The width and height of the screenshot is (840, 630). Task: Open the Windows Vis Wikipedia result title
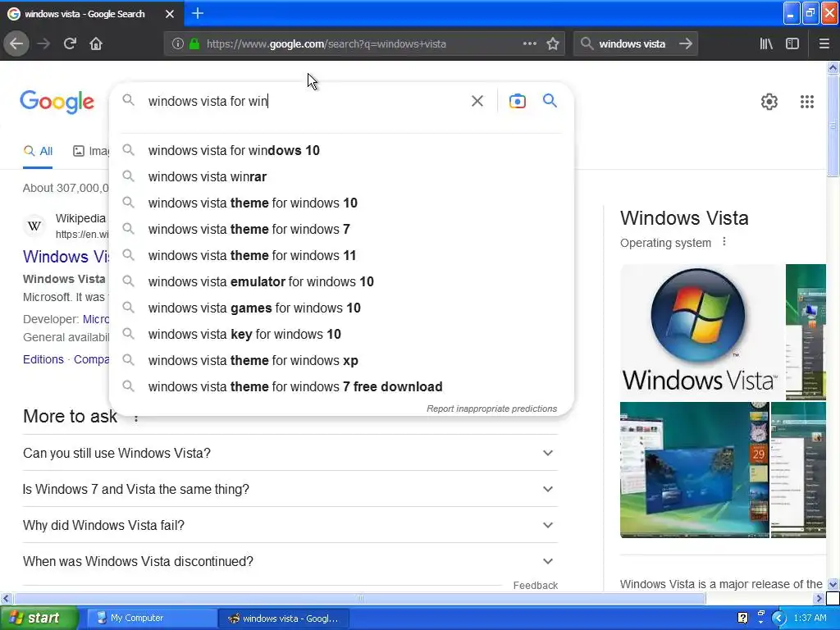pyautogui.click(x=66, y=257)
